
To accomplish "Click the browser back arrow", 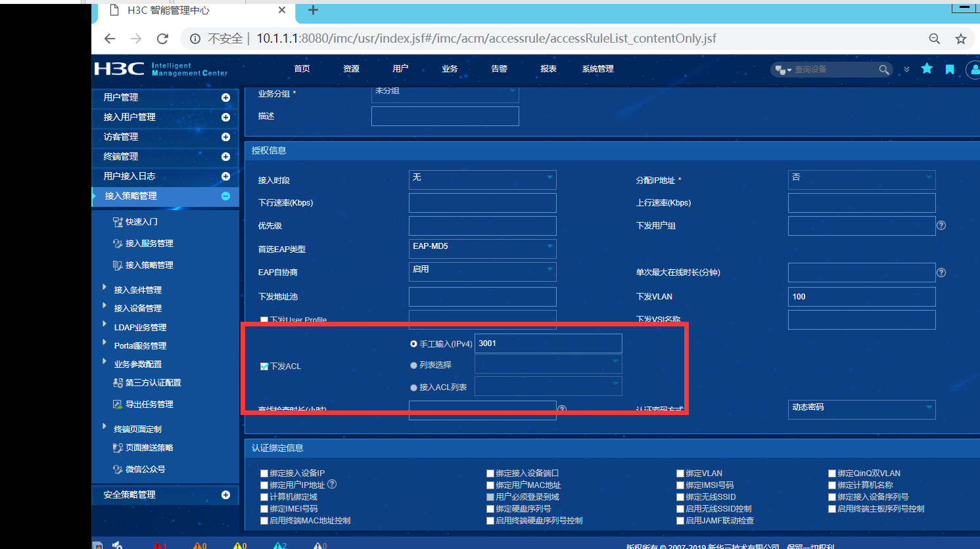I will click(x=110, y=39).
